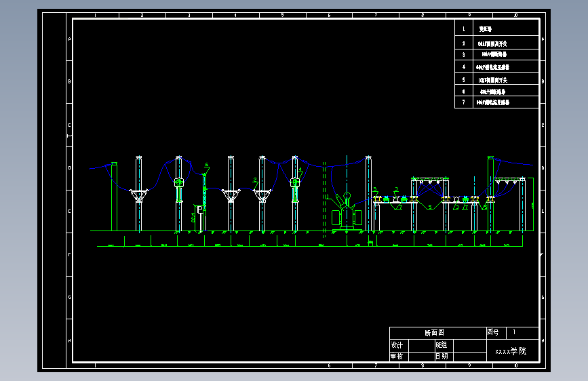
Task: Click the 日期 label in title block
Action: point(442,356)
